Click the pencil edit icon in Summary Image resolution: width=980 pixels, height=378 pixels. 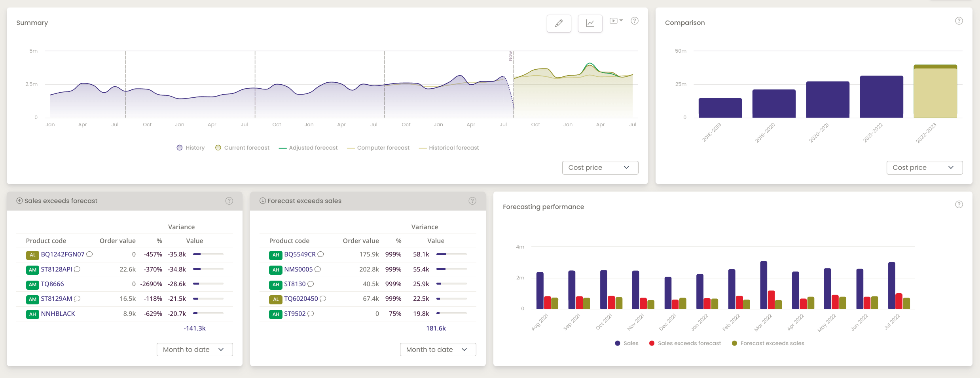pyautogui.click(x=559, y=23)
